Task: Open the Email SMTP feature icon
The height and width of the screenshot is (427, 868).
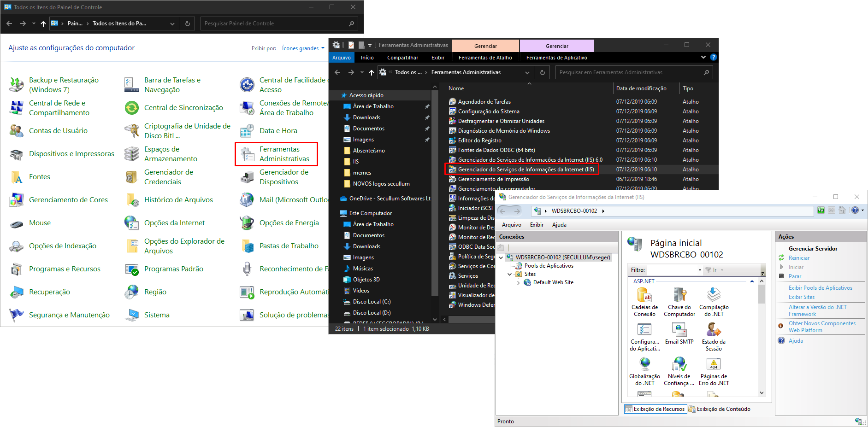Action: point(679,330)
